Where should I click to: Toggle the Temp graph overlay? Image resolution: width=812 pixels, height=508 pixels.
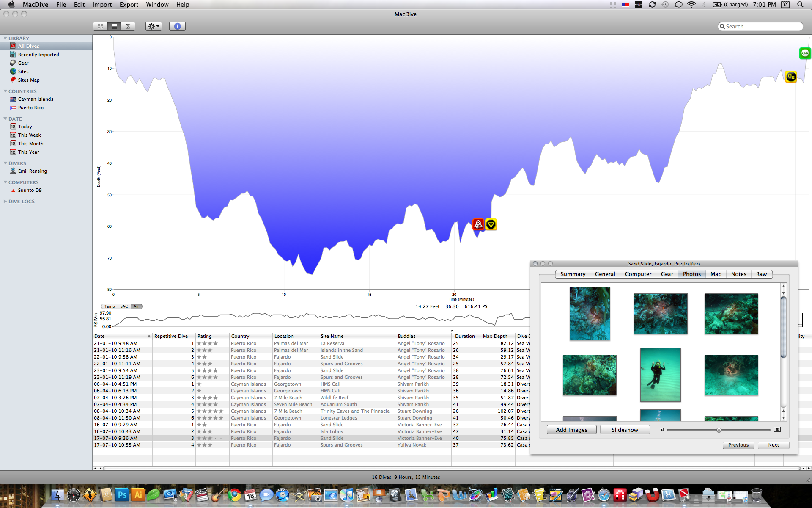pyautogui.click(x=110, y=306)
